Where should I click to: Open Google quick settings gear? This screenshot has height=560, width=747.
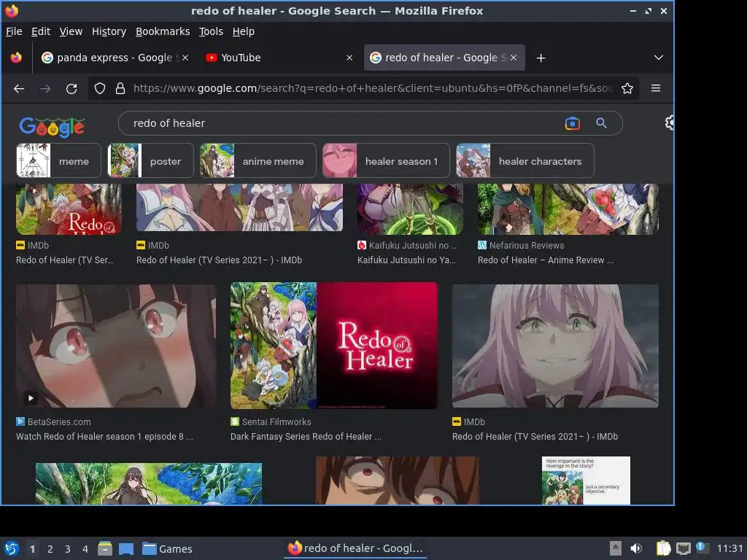tap(670, 122)
